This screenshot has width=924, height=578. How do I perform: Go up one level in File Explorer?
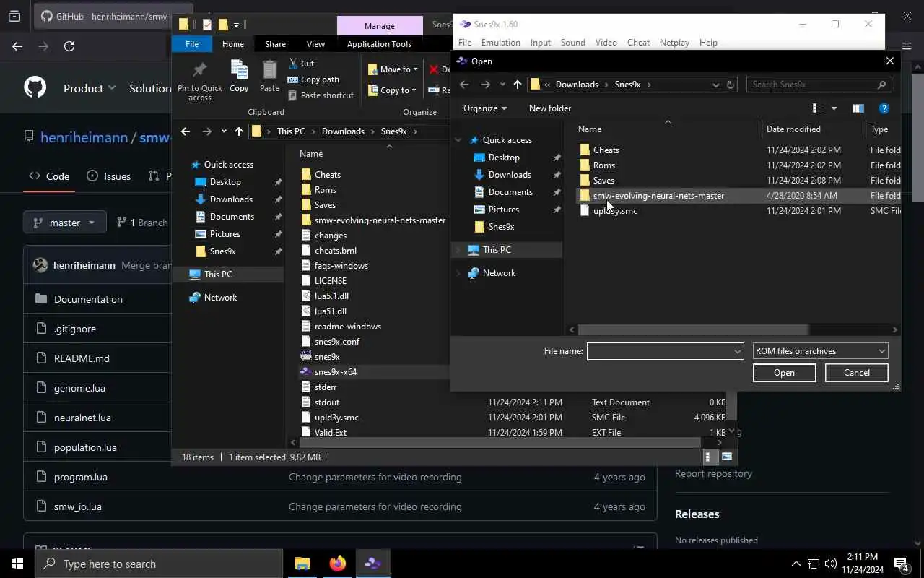pyautogui.click(x=238, y=131)
